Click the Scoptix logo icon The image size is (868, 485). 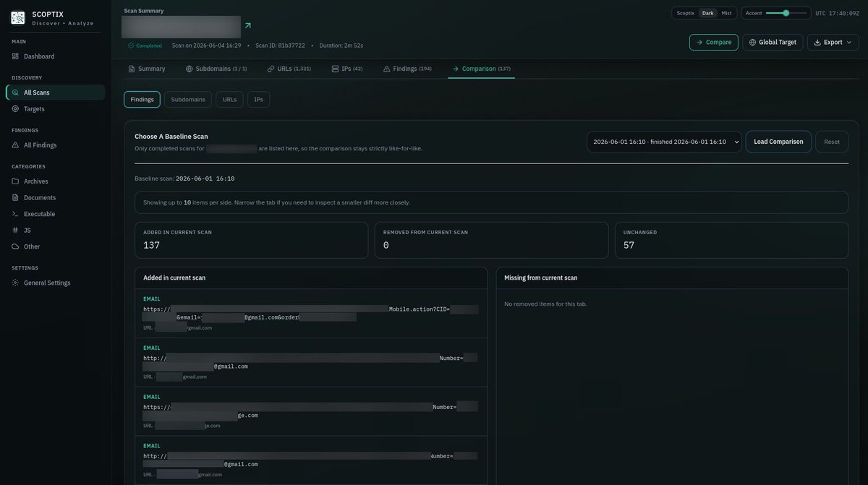click(18, 18)
